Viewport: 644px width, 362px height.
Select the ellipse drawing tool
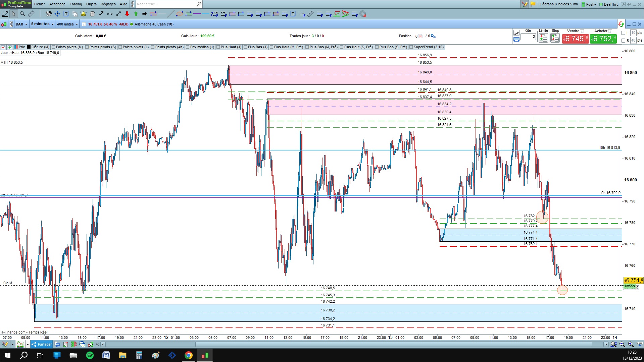coord(180,14)
